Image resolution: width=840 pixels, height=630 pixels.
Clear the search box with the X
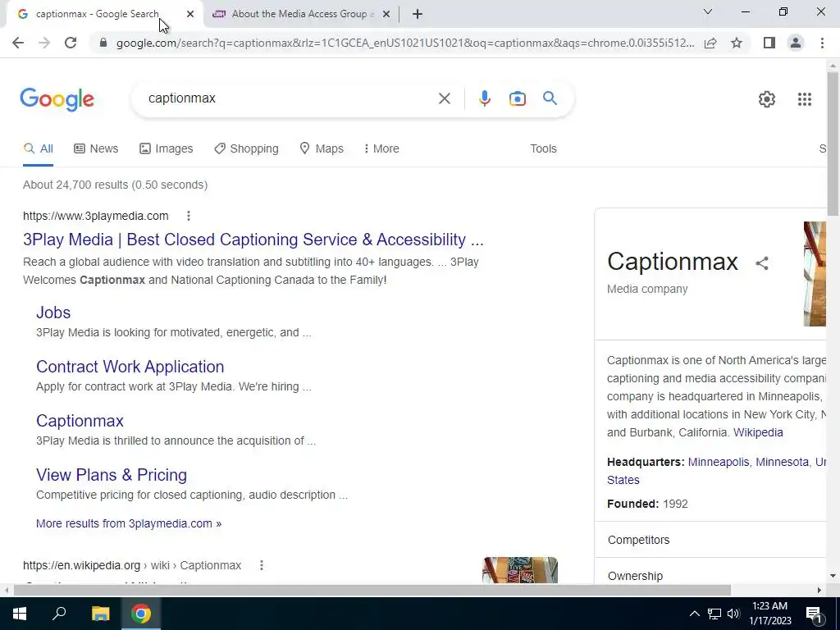point(444,98)
